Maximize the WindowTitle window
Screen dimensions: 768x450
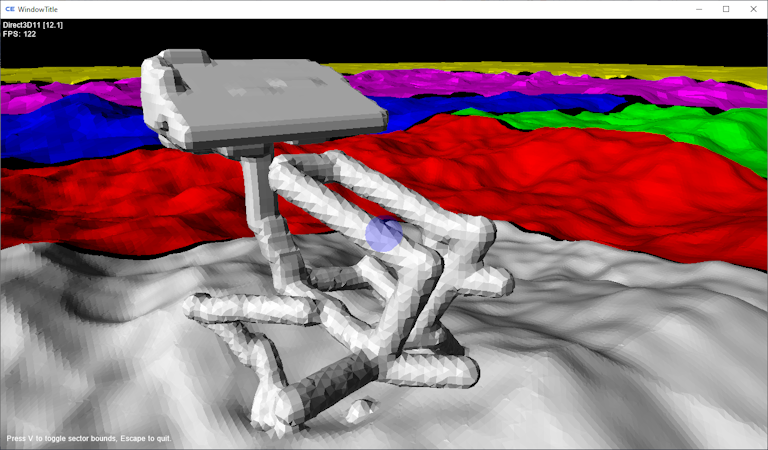click(726, 9)
